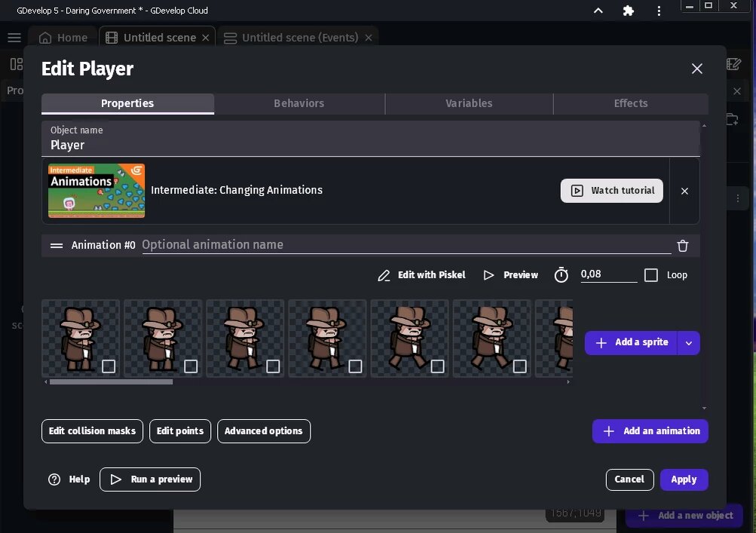The height and width of the screenshot is (533, 756).
Task: Click the dialog scroll down arrow
Action: tap(704, 408)
